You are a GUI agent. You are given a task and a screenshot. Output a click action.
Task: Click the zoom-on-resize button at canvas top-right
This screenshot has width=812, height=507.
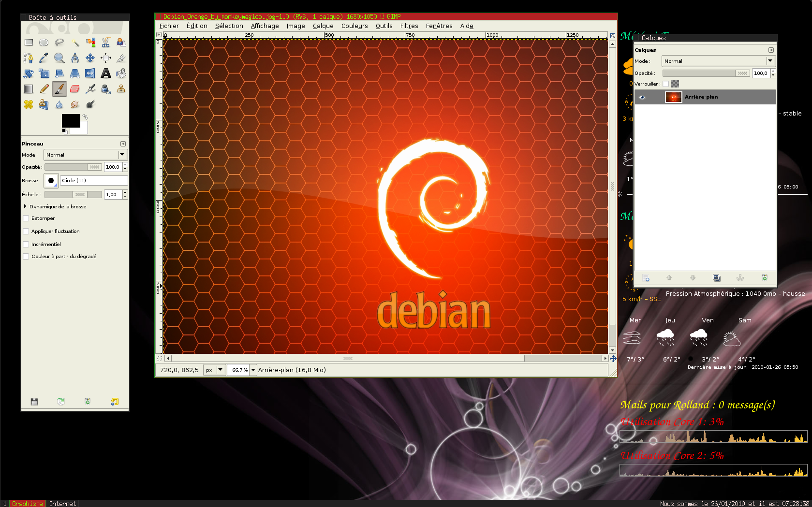[x=613, y=35]
